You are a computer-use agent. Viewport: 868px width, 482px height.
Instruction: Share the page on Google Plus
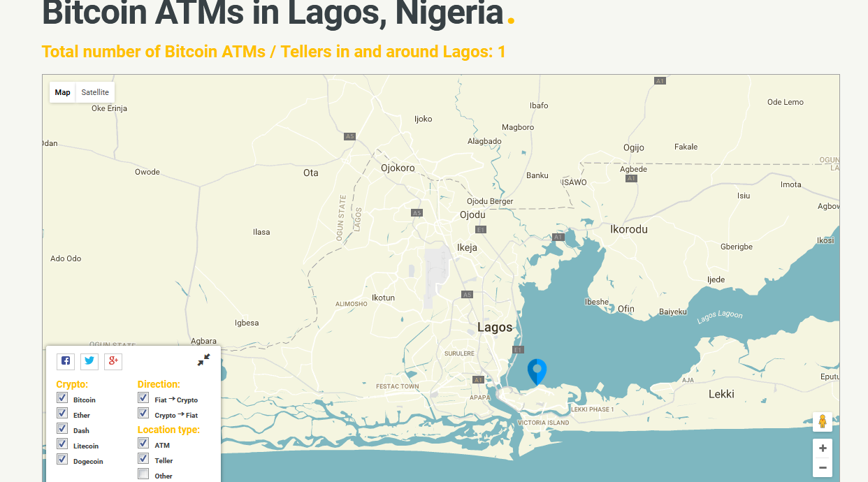pos(113,361)
